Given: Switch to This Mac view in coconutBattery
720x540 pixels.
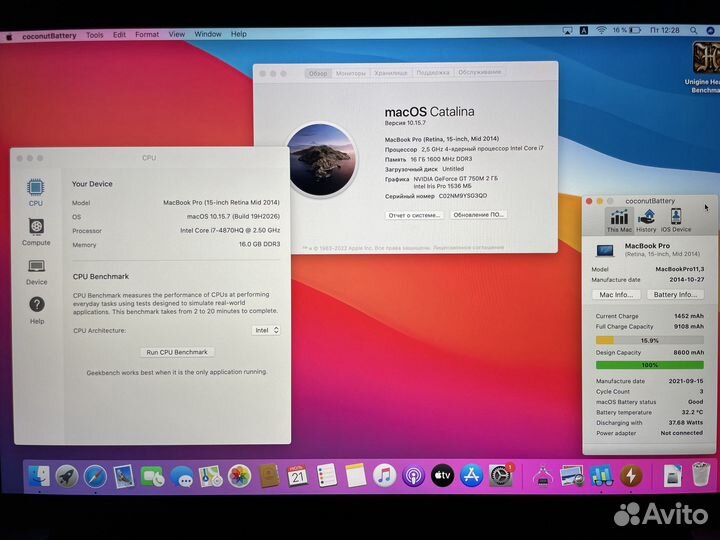Looking at the screenshot, I should coord(619,220).
